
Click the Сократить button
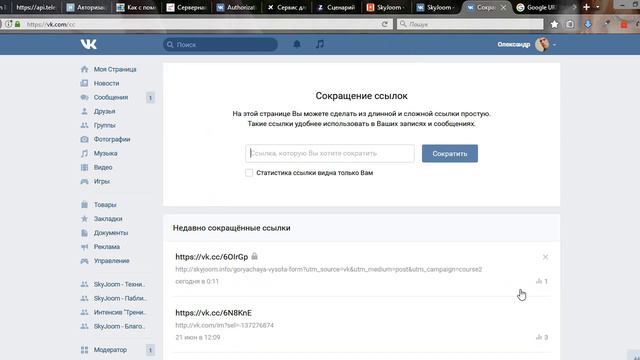coord(450,153)
